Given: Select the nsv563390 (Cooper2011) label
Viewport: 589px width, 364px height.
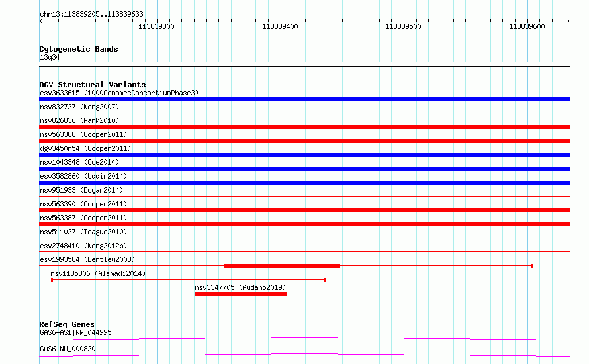Looking at the screenshot, I should (x=83, y=204).
